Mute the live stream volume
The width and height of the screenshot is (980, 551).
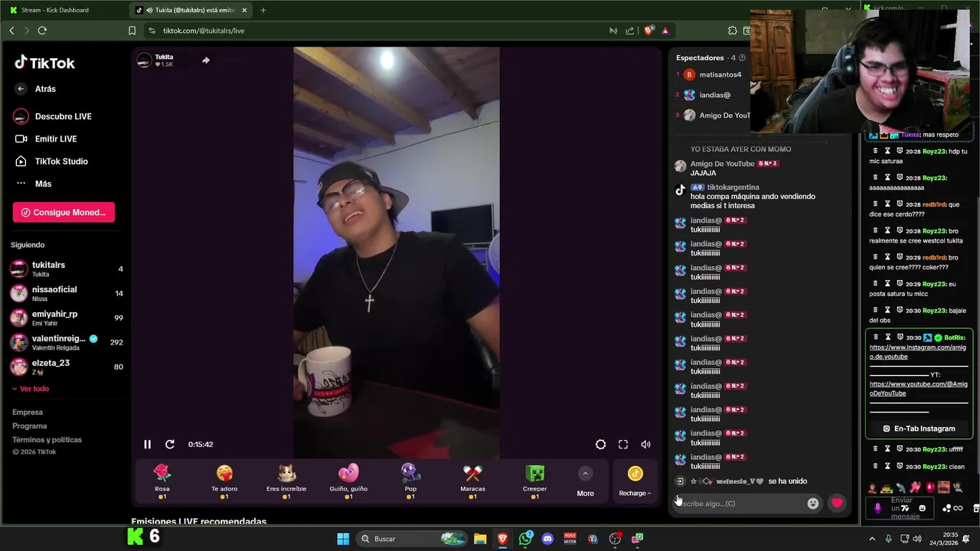645,445
